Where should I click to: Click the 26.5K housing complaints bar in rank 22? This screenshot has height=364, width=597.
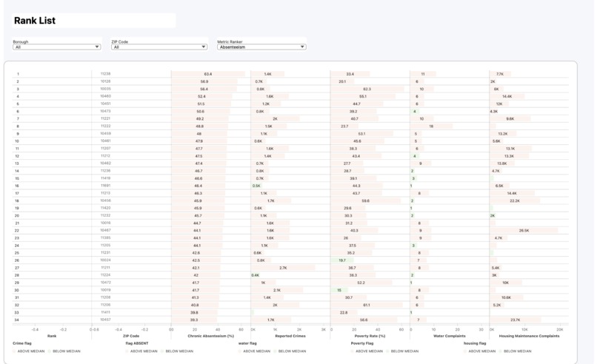(x=524, y=231)
